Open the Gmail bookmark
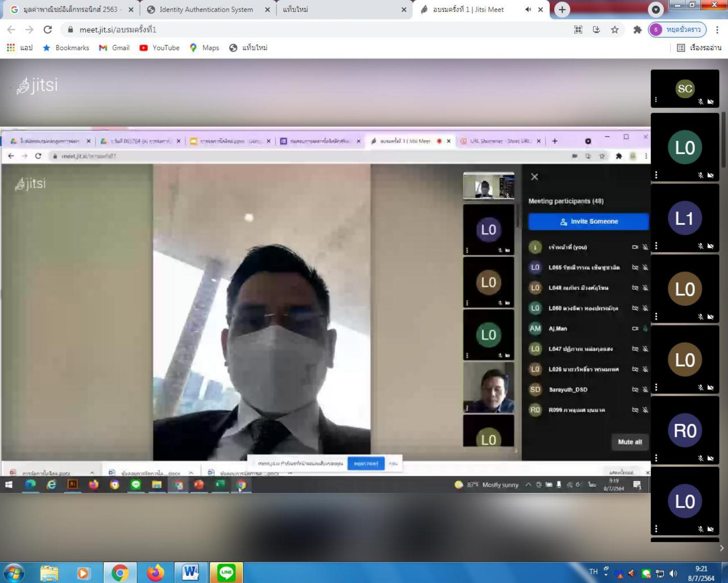 pos(114,48)
